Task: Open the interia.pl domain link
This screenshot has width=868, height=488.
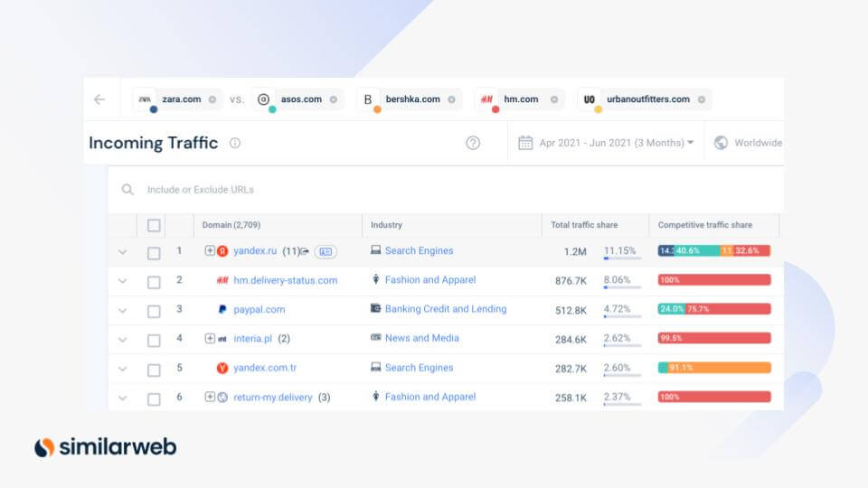Action: [252, 339]
